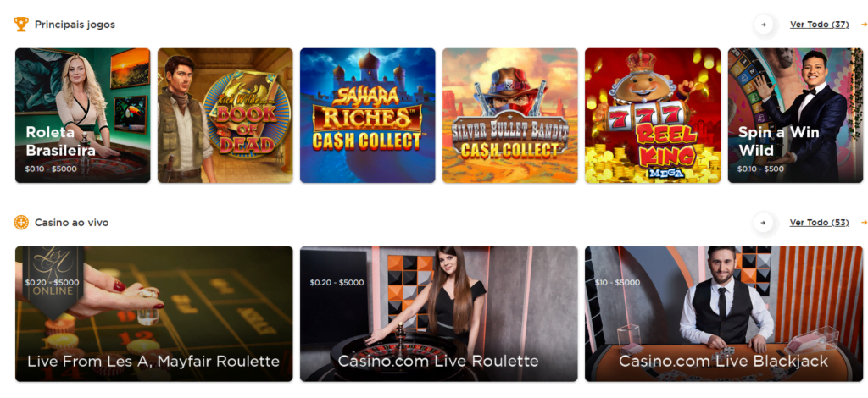Play the Reel King Mega slot
Screen dimensions: 868x398
tap(653, 115)
